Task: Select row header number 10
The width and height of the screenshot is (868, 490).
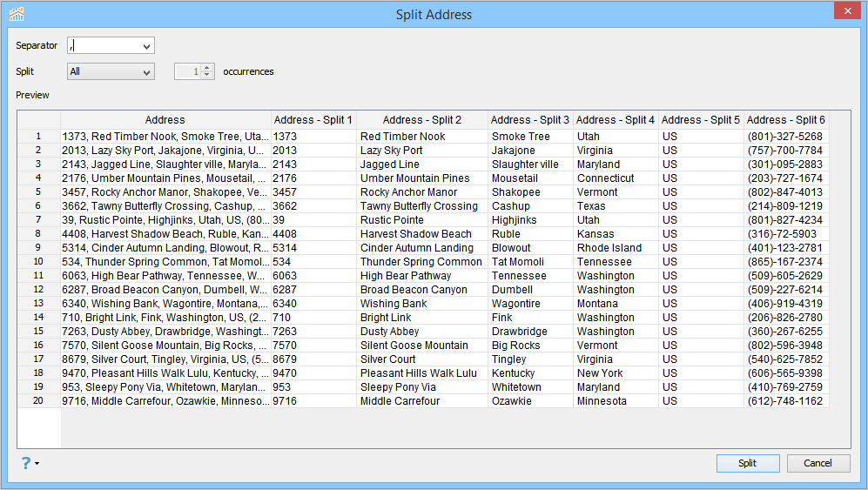Action: pos(38,261)
